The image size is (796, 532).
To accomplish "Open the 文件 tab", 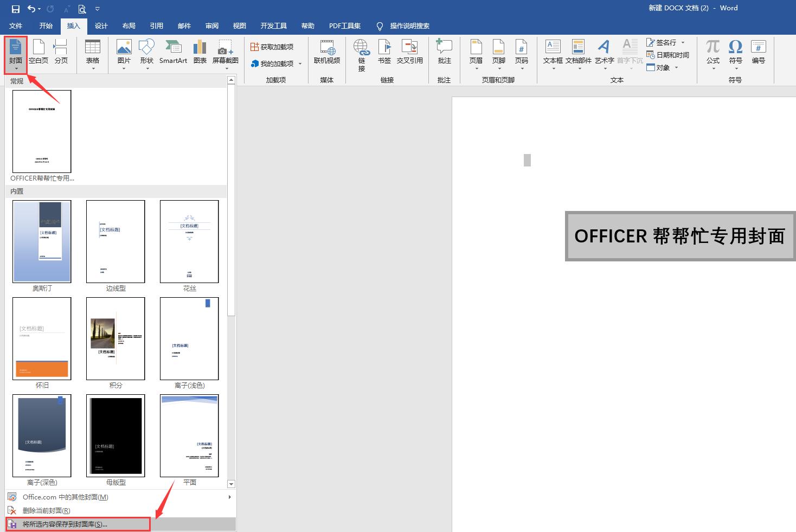I will coord(16,25).
